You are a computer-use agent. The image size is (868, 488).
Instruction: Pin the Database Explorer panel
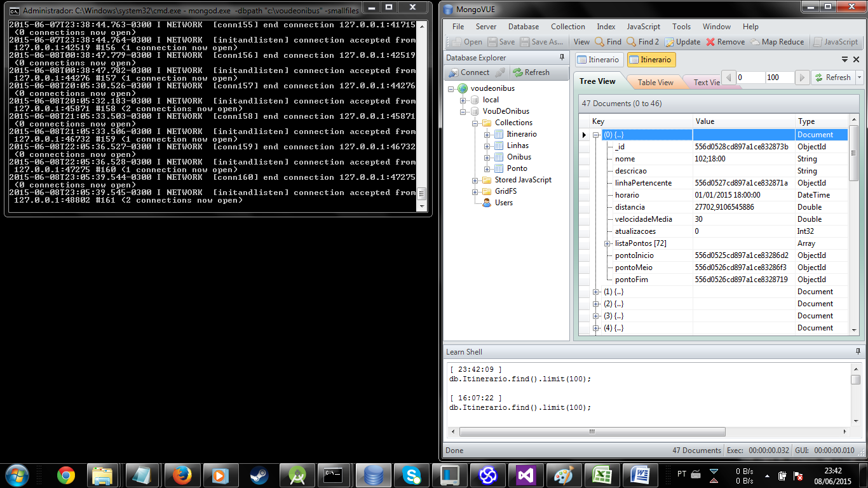pos(562,57)
